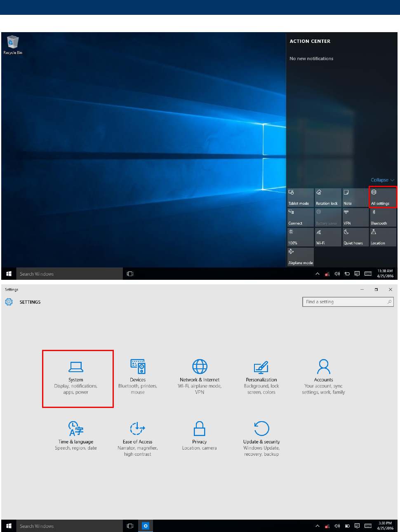Show hidden tray icons on 11:30 AM taskbar
Image resolution: width=400 pixels, height=532 pixels.
318,274
